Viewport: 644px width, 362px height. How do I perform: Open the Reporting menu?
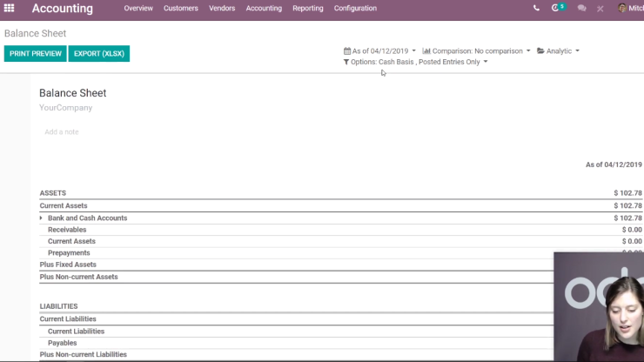point(307,8)
